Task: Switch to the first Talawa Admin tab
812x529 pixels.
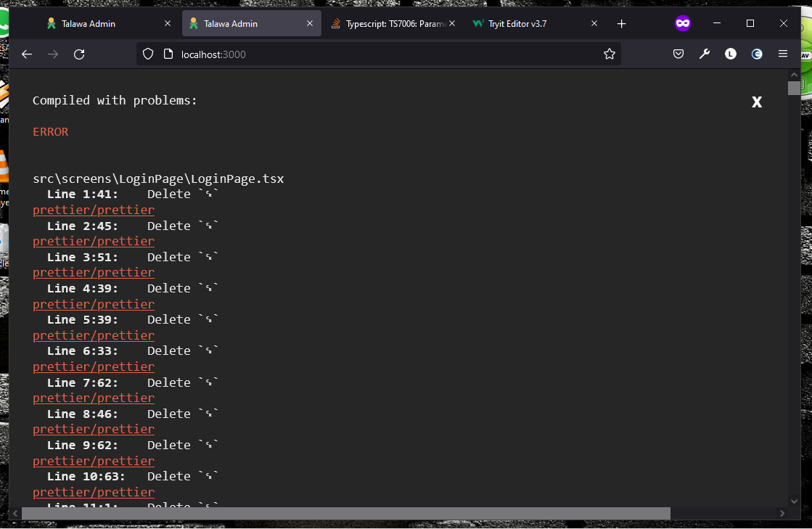Action: pyautogui.click(x=109, y=24)
